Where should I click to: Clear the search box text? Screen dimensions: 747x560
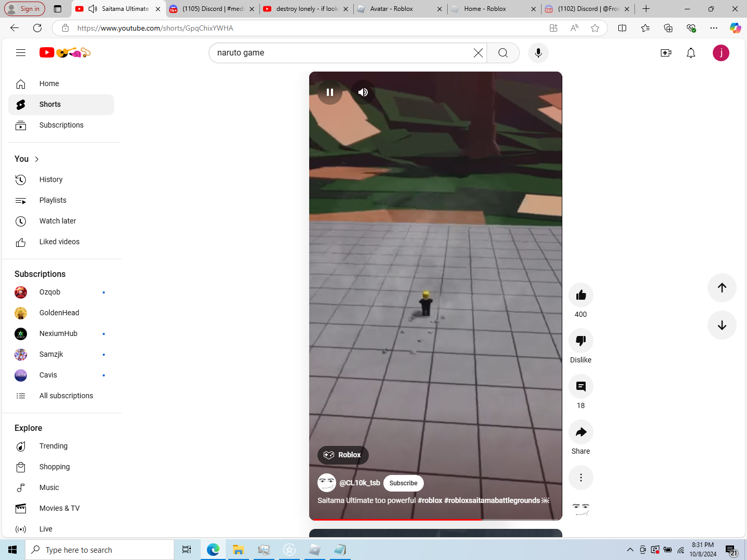click(478, 53)
